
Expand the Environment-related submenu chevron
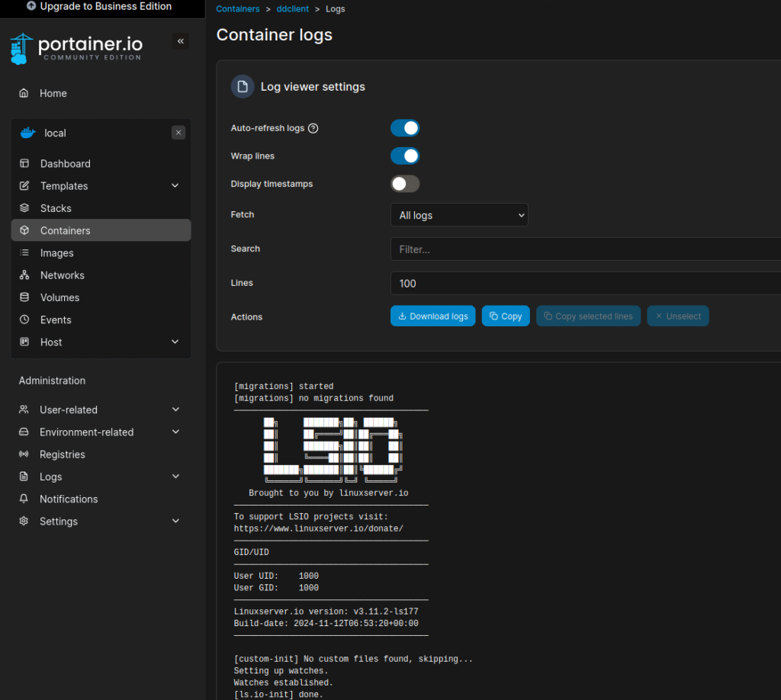[x=175, y=432]
